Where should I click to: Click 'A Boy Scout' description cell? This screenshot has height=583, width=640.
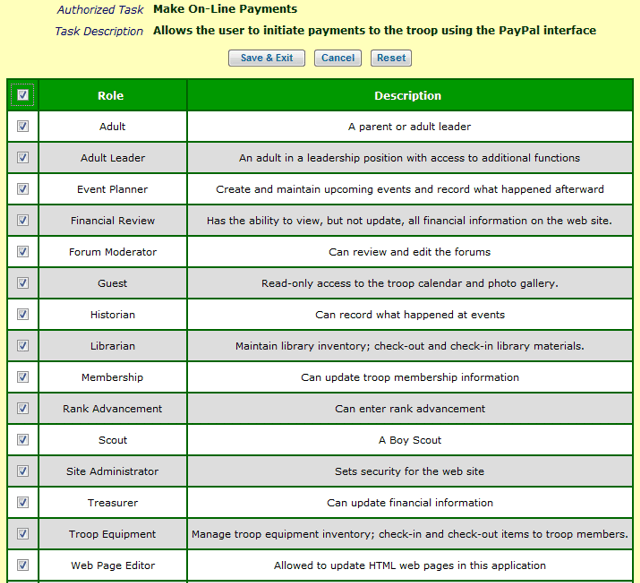(410, 440)
